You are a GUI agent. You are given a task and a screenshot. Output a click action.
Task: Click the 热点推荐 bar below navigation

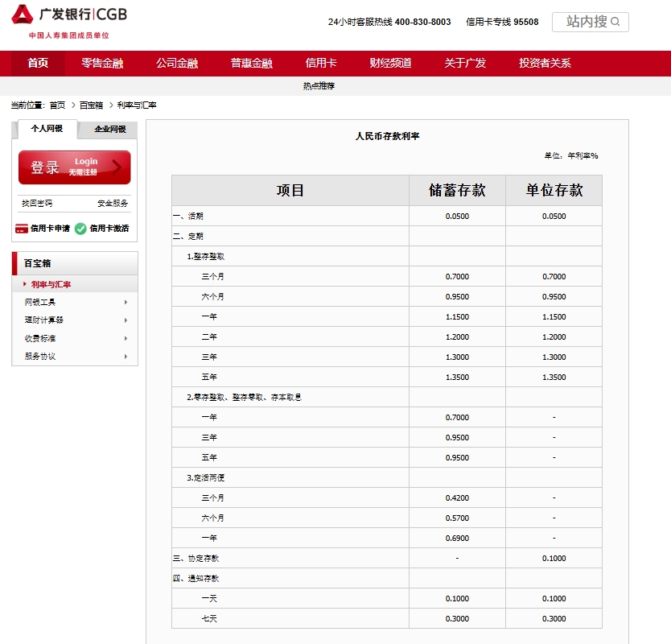(319, 86)
